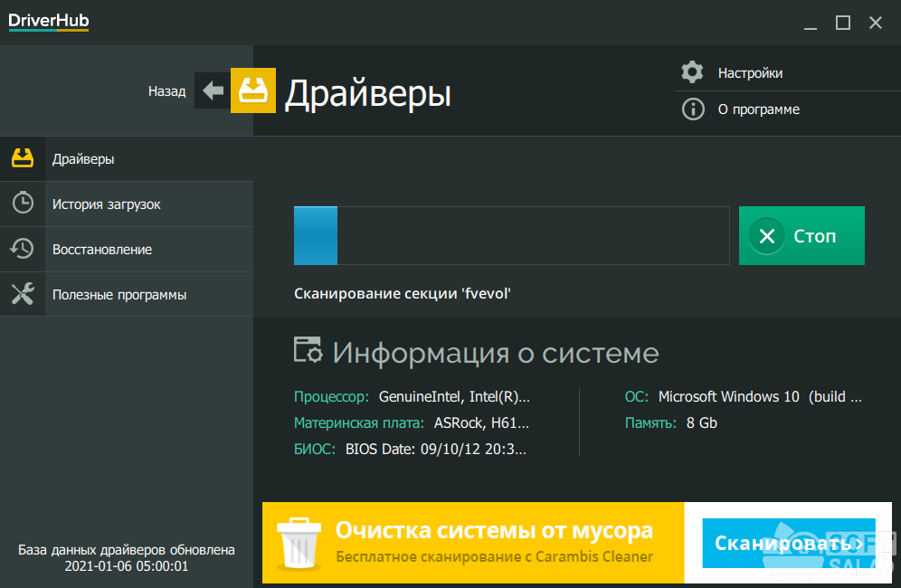This screenshot has height=588, width=901.
Task: Click the download history clock icon
Action: point(23,203)
